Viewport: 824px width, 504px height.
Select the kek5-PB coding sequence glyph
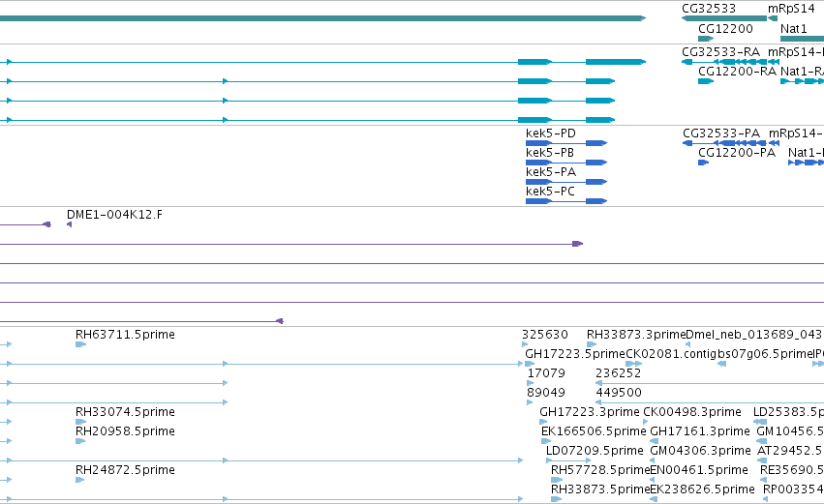click(566, 163)
